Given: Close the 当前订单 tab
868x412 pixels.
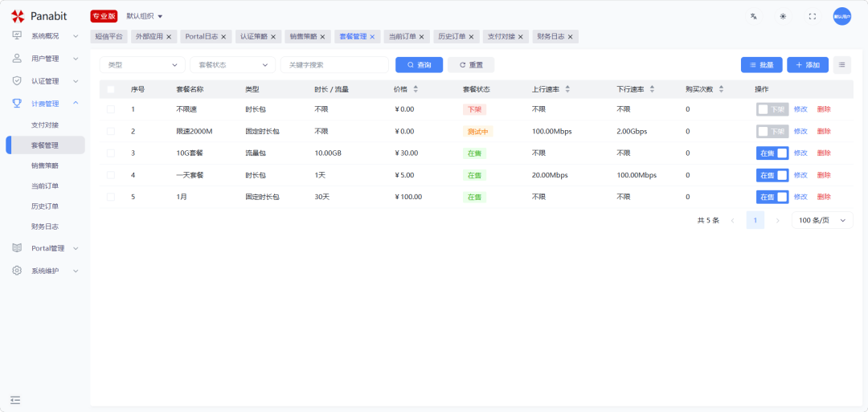Looking at the screenshot, I should coord(421,36).
